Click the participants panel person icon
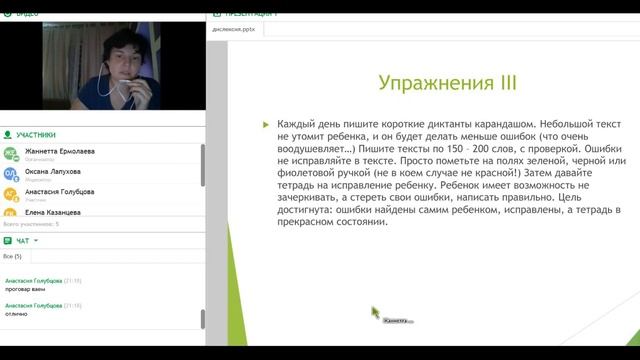640x360 pixels. (7, 135)
